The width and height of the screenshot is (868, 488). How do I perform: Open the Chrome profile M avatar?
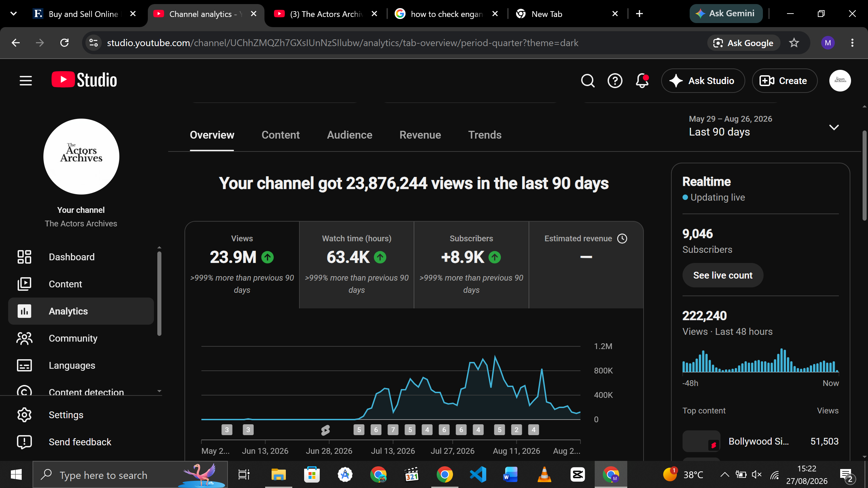[828, 43]
